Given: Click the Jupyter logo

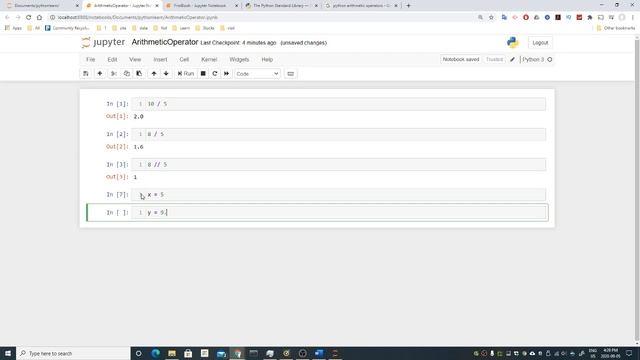Looking at the screenshot, I should coord(103,42).
